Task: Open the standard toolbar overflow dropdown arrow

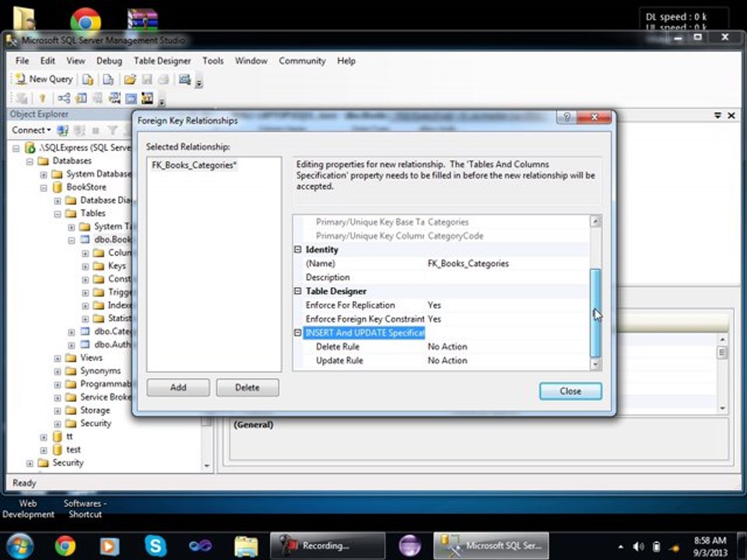Action: [x=199, y=82]
